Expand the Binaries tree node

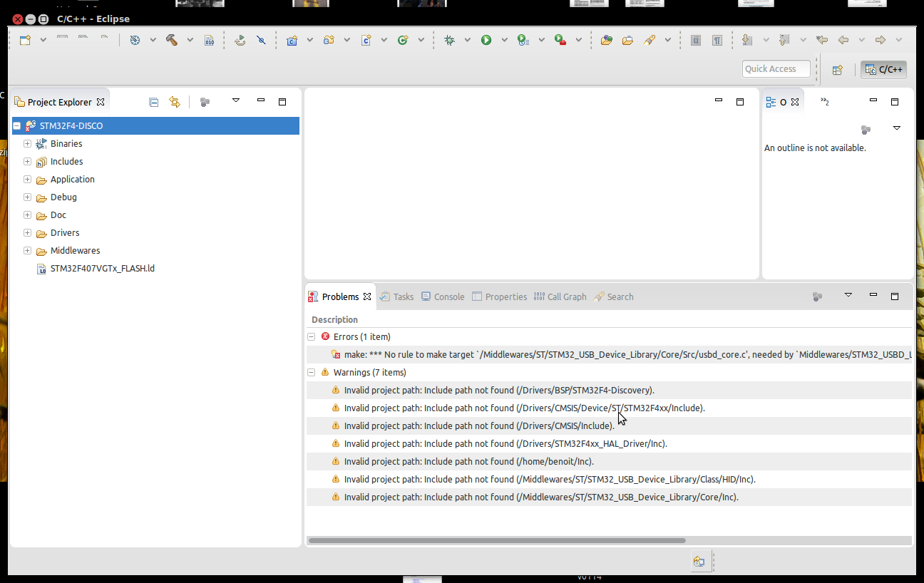(x=27, y=143)
